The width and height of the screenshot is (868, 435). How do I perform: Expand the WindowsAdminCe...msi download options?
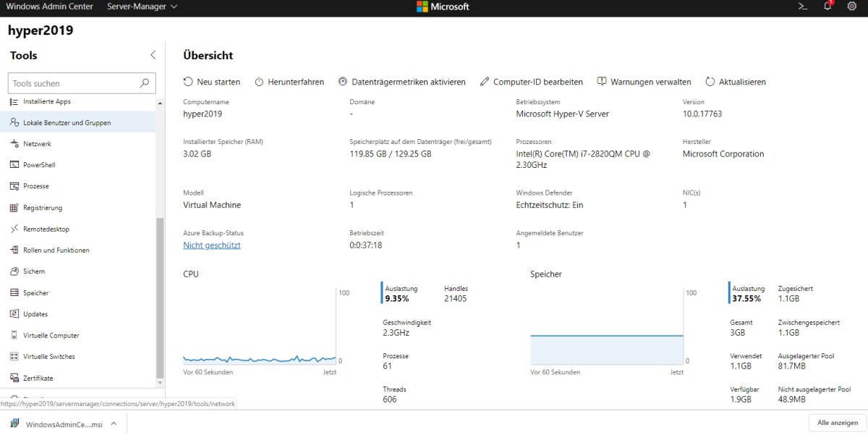(112, 422)
